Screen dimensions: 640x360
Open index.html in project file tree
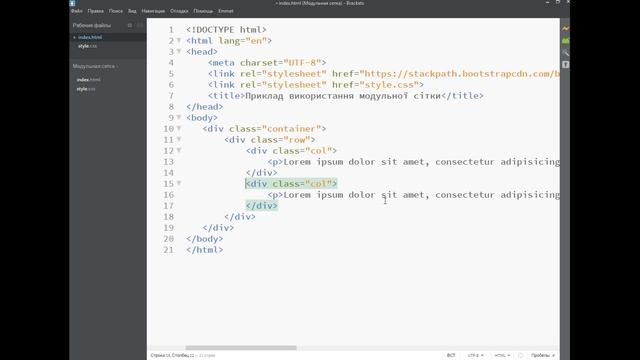[88, 80]
